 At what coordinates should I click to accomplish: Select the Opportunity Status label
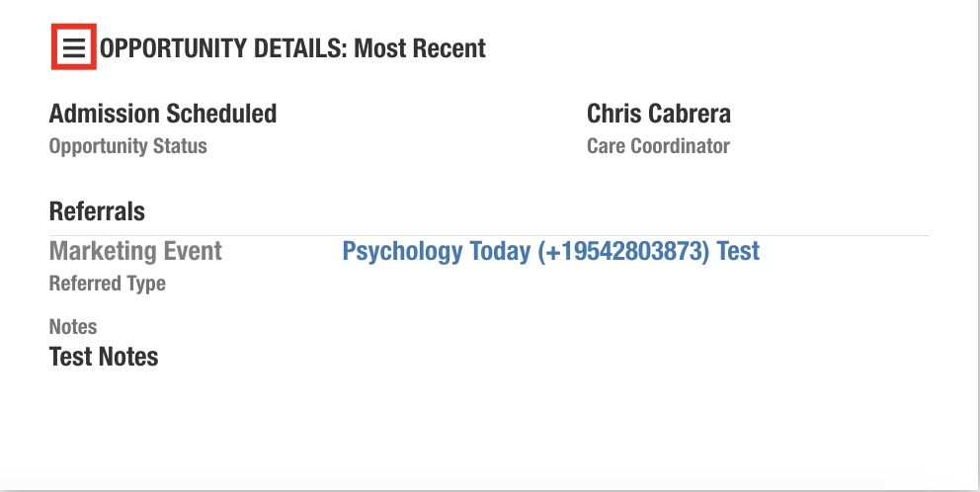[x=128, y=146]
